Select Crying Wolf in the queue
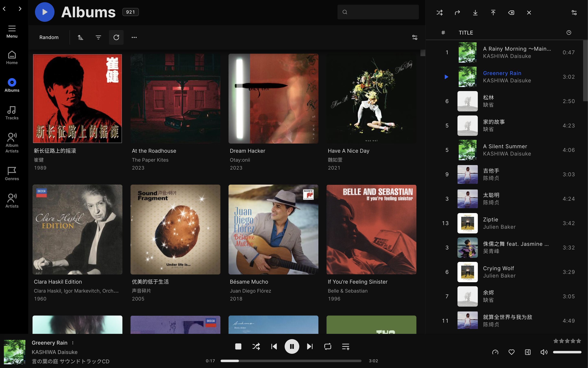Image resolution: width=588 pixels, height=368 pixels. (504, 272)
